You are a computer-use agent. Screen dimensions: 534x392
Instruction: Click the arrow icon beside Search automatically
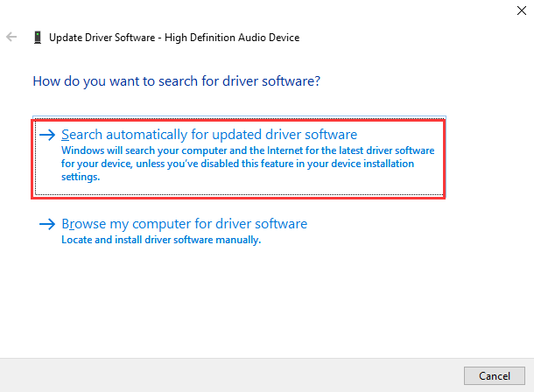47,135
